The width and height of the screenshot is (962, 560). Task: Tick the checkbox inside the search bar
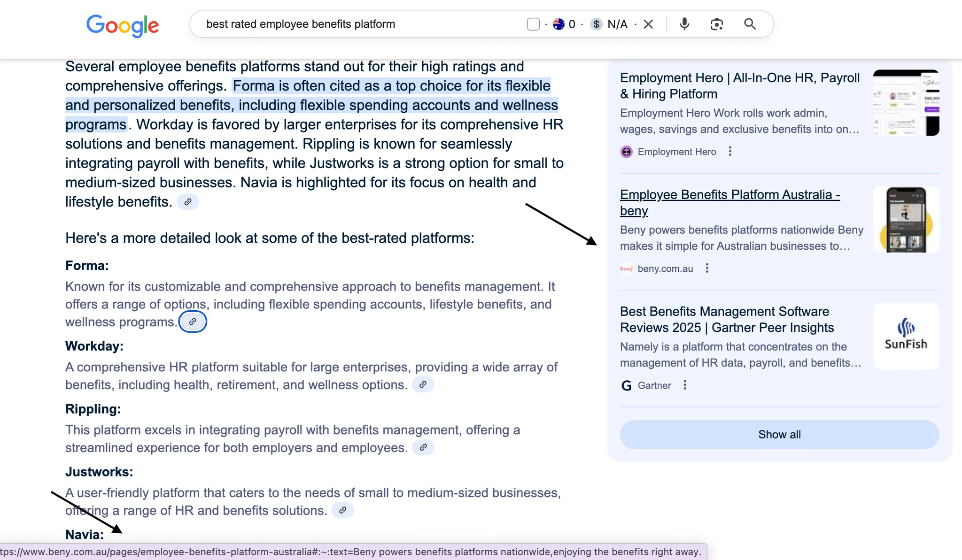coord(533,24)
